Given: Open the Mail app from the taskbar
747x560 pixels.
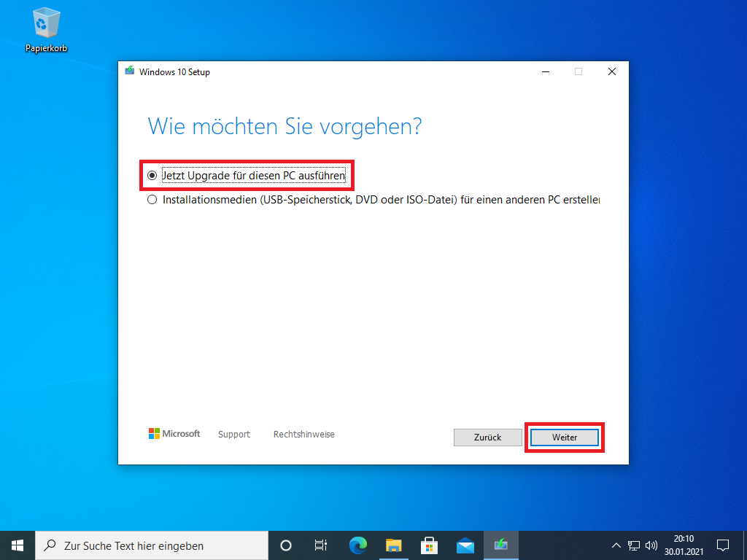Looking at the screenshot, I should (465, 545).
